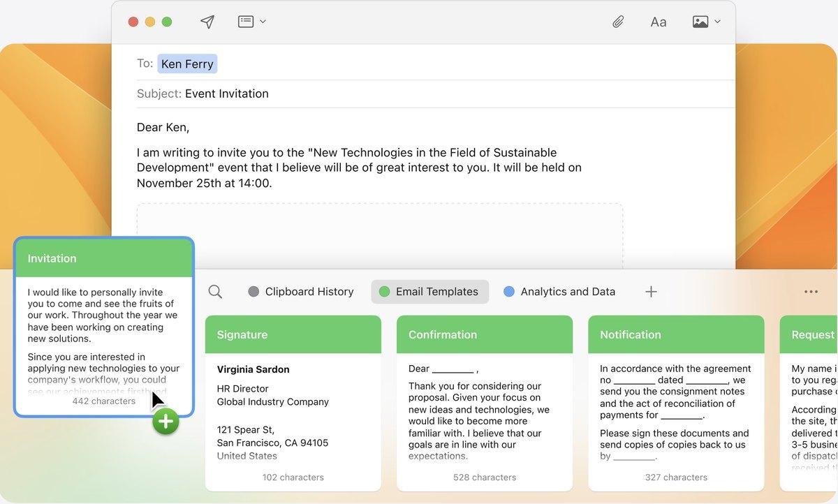
Task: Select the Confirmation template card
Action: pyautogui.click(x=485, y=405)
